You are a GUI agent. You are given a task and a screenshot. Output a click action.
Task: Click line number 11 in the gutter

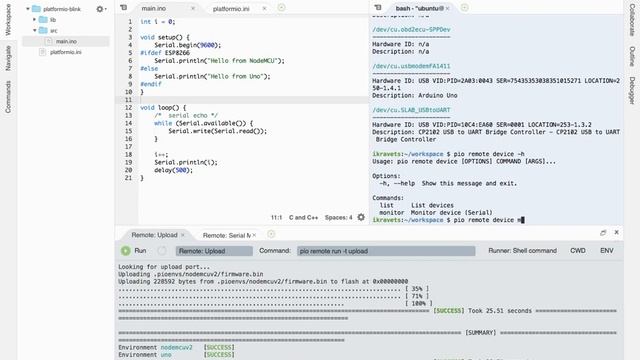pyautogui.click(x=129, y=100)
